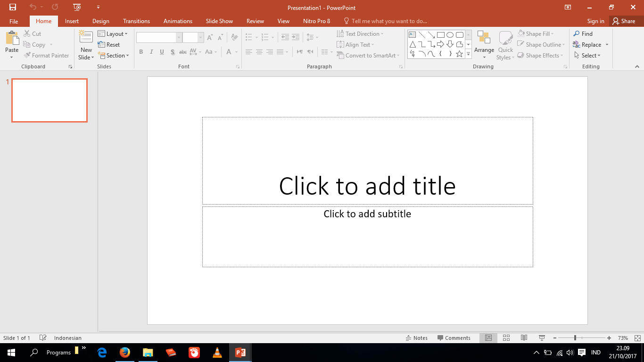644x362 pixels.
Task: Select the oval shape tool
Action: tap(449, 34)
